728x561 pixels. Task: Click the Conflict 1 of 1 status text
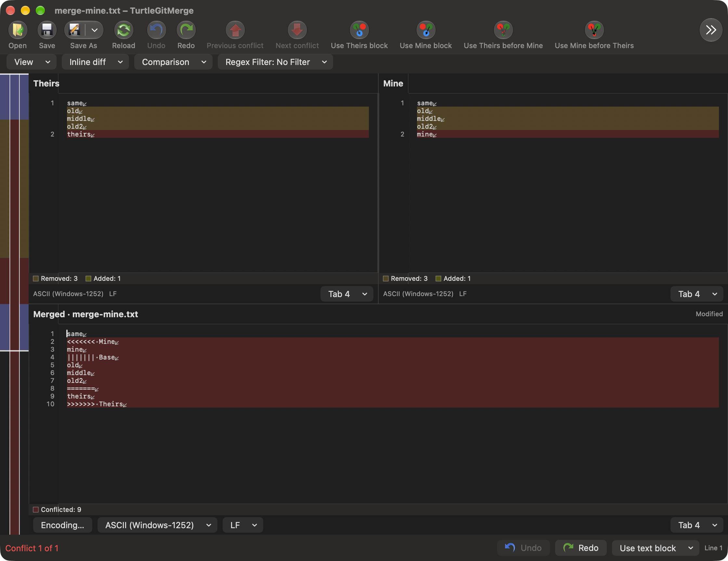(x=32, y=548)
